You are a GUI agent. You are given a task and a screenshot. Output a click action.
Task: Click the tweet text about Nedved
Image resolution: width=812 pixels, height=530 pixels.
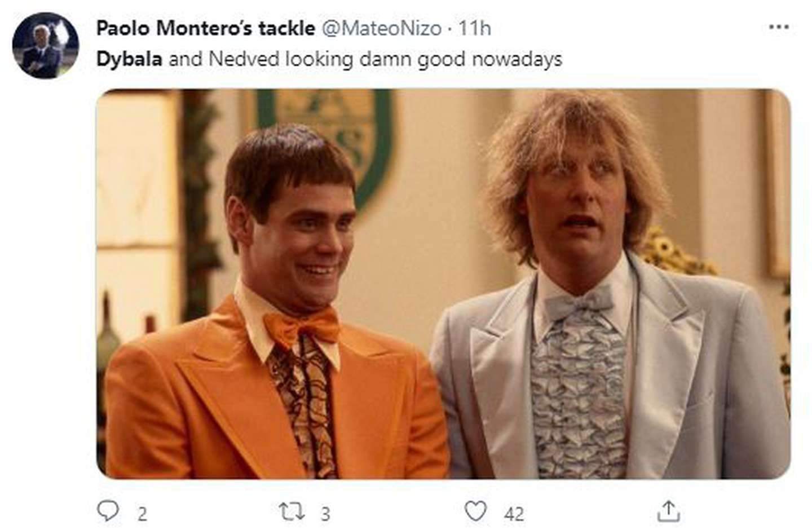pos(365,59)
